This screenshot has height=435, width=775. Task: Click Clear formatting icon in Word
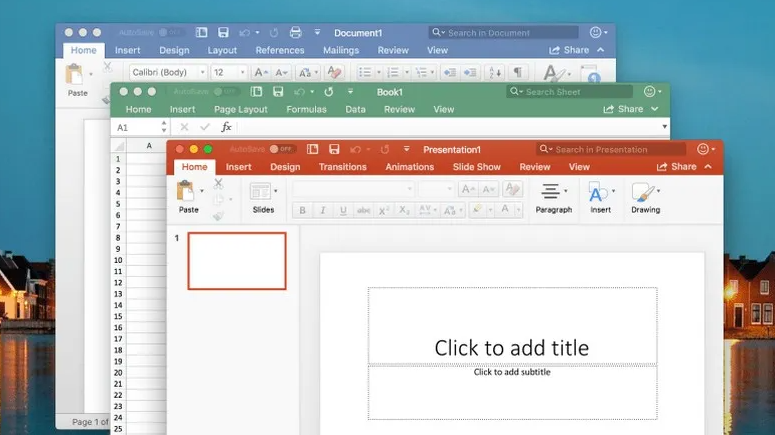coord(334,73)
